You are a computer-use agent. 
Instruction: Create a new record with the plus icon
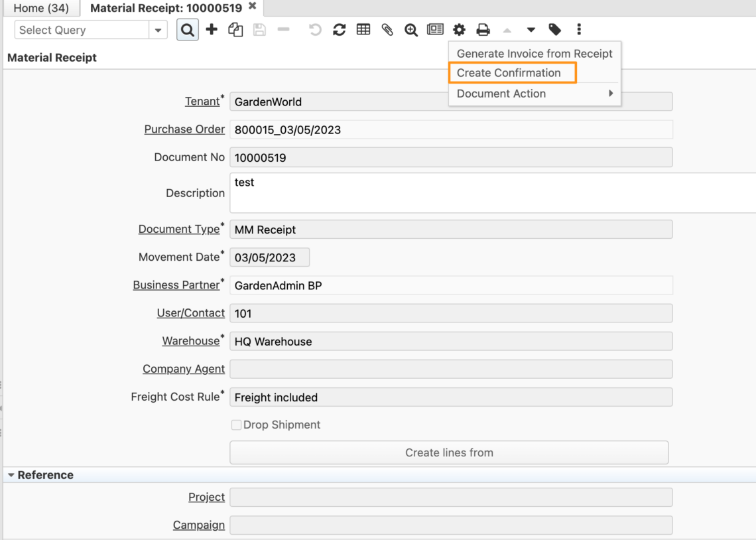pyautogui.click(x=212, y=29)
